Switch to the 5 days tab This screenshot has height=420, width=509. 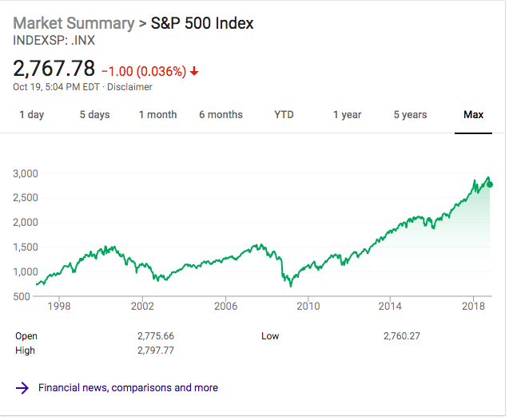click(94, 115)
